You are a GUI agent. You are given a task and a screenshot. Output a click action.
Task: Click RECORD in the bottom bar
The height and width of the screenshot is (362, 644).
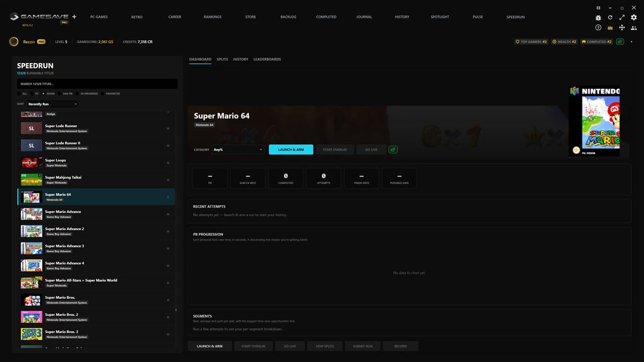[x=400, y=346]
